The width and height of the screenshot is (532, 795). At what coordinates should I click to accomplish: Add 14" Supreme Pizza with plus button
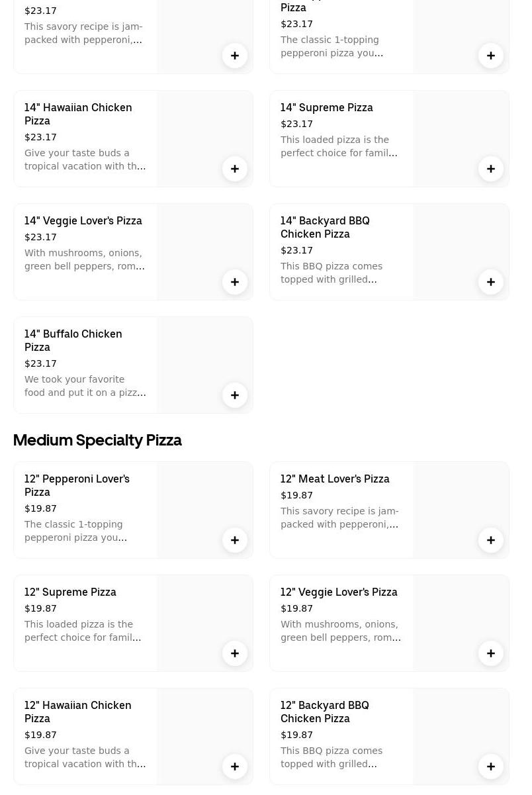(491, 169)
